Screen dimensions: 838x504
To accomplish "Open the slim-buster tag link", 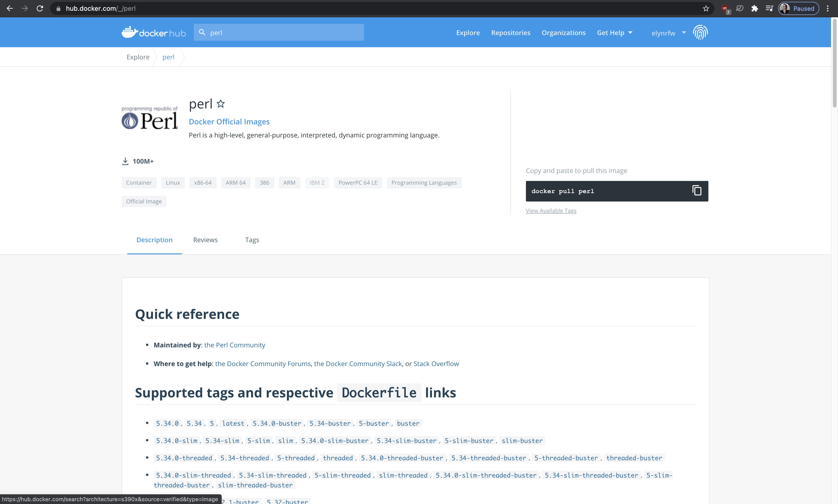I will point(522,441).
